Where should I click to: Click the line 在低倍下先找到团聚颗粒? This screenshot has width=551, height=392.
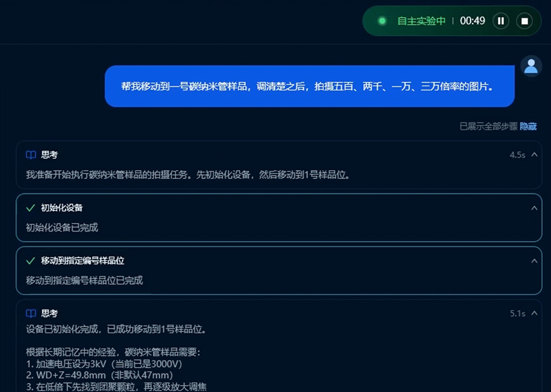click(x=116, y=387)
